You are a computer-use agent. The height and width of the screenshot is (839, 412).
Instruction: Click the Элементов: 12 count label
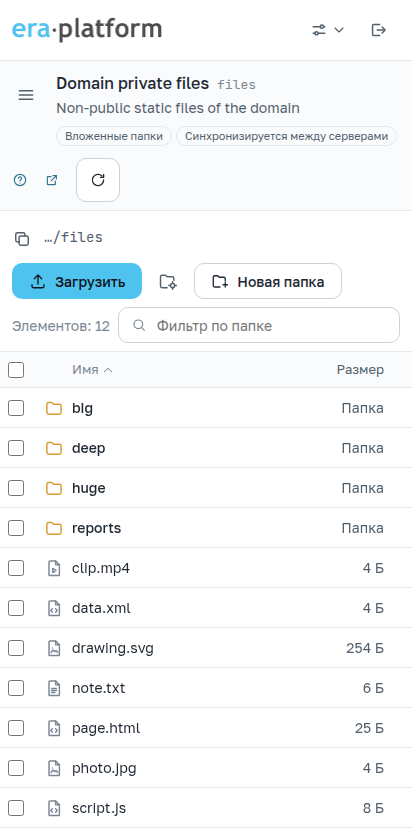(61, 326)
